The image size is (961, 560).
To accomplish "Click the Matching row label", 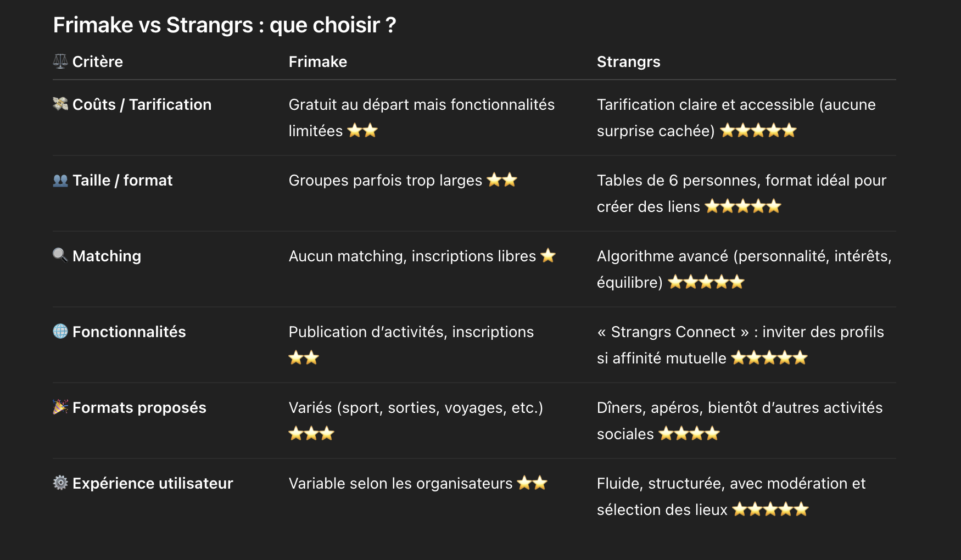I will point(107,256).
